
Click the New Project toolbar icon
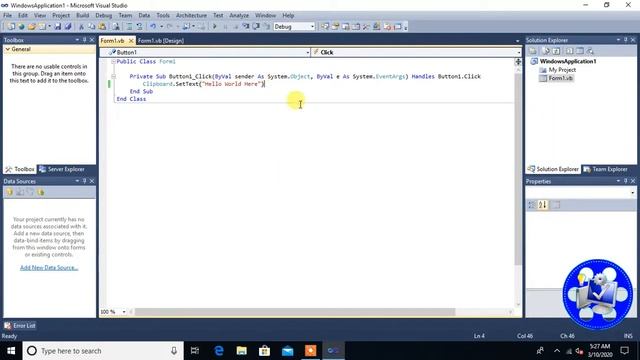[x=11, y=27]
